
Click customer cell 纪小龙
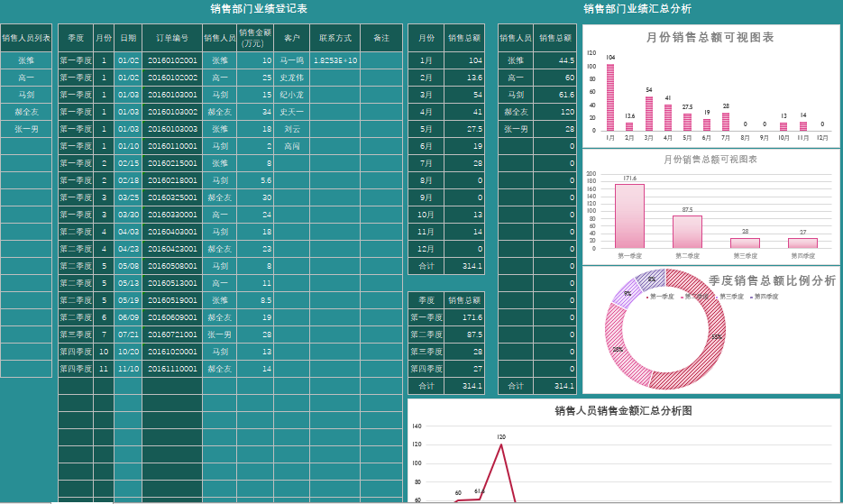291,95
